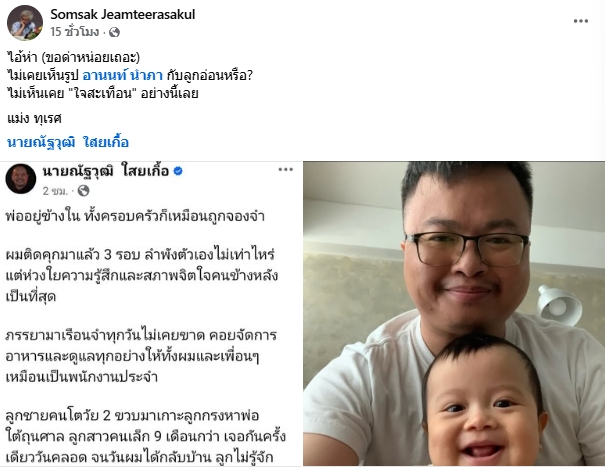Click the paragraph starting ภรรยามาเรือนจำทุกวัน
This screenshot has width=605, height=467.
[141, 356]
